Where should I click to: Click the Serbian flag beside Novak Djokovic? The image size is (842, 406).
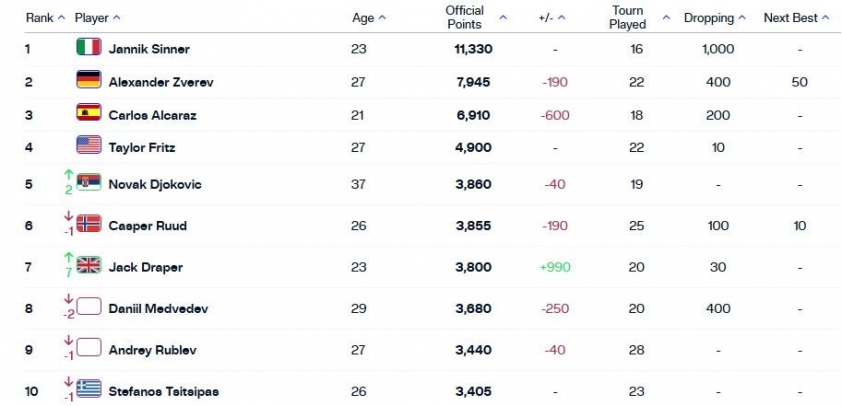pos(89,183)
